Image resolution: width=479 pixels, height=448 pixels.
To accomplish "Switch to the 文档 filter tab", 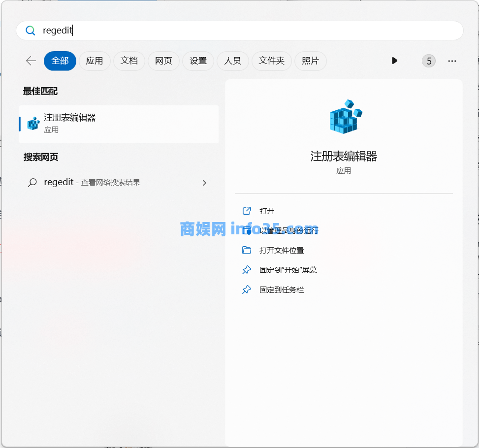I will 129,61.
